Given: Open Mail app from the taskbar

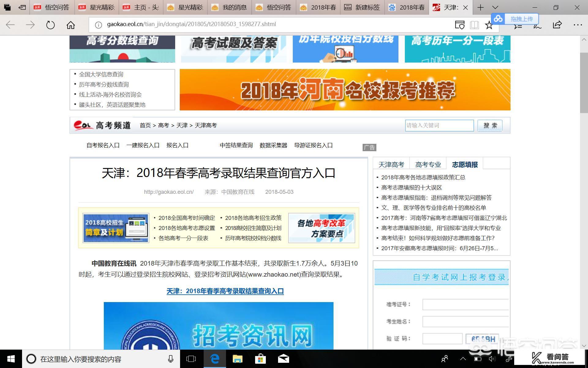Looking at the screenshot, I should 283,358.
